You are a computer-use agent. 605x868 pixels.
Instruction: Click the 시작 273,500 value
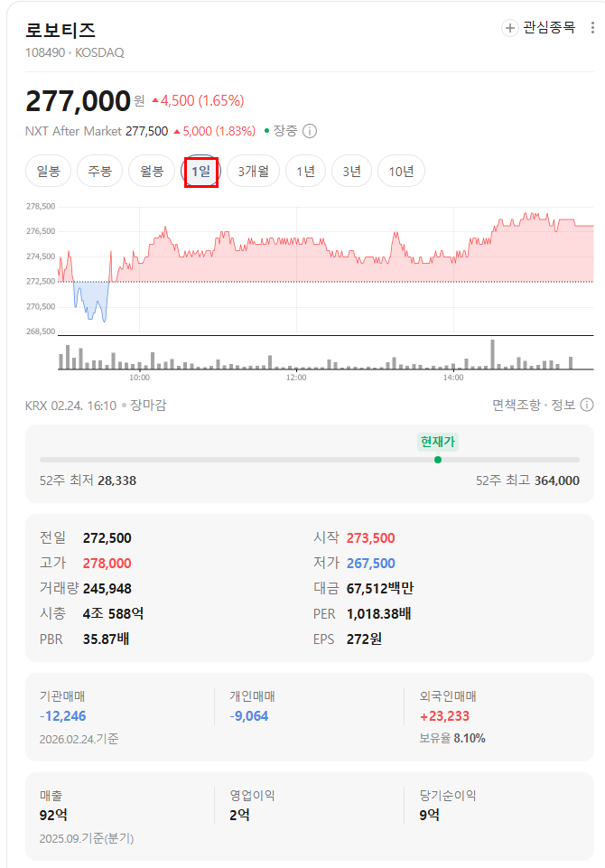(371, 538)
